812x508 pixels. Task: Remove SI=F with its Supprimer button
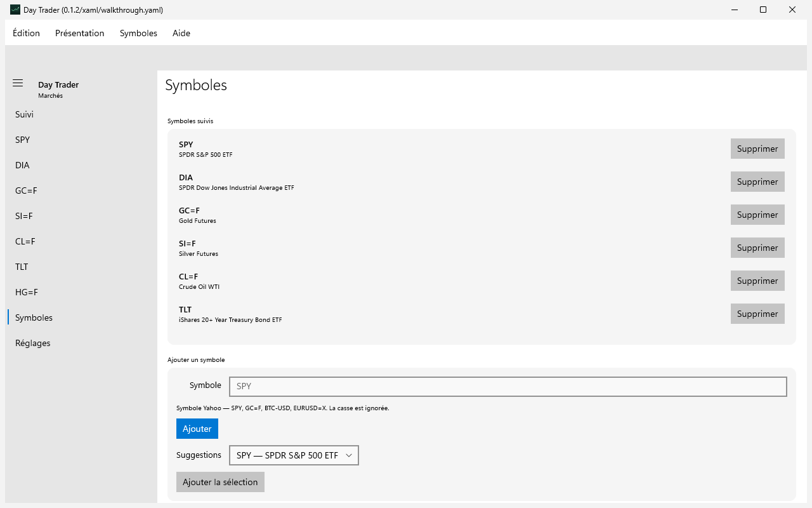[x=757, y=248]
